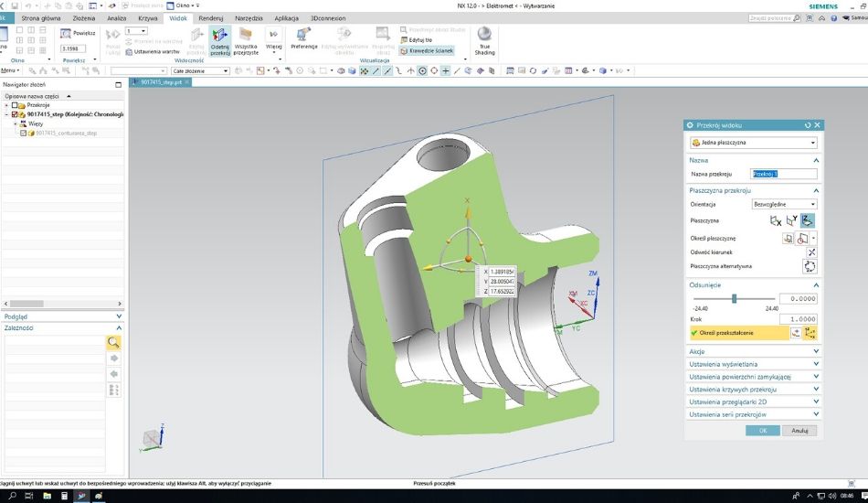
Task: Set section plane to Y axis
Action: pyautogui.click(x=791, y=220)
